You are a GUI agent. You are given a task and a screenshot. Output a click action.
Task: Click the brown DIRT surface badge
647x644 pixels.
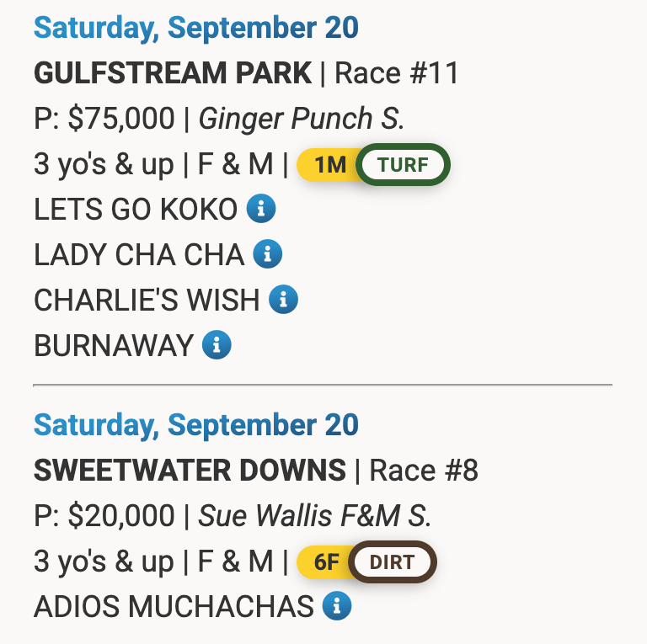pyautogui.click(x=393, y=562)
